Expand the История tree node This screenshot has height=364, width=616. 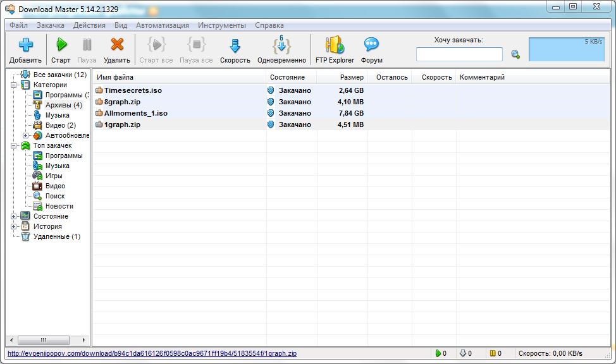[x=13, y=227]
